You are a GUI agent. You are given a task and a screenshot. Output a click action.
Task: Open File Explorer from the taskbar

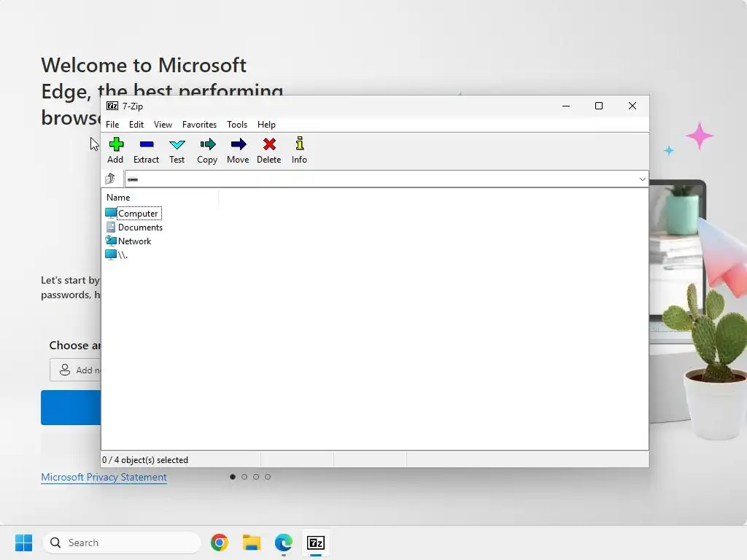[252, 542]
